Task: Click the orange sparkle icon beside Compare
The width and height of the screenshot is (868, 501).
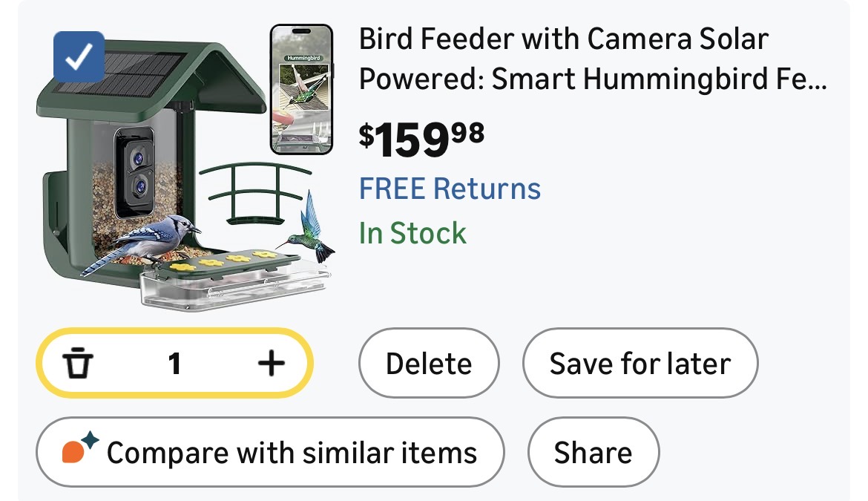Action: point(80,448)
